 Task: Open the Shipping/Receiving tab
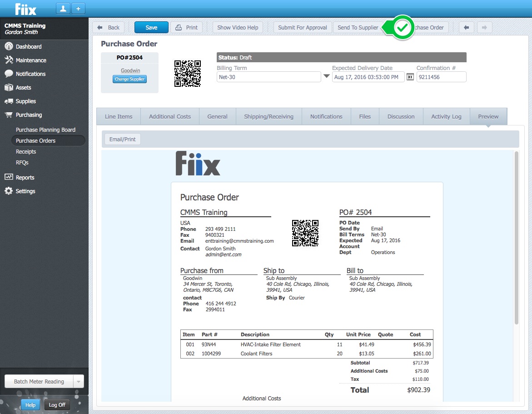[268, 116]
